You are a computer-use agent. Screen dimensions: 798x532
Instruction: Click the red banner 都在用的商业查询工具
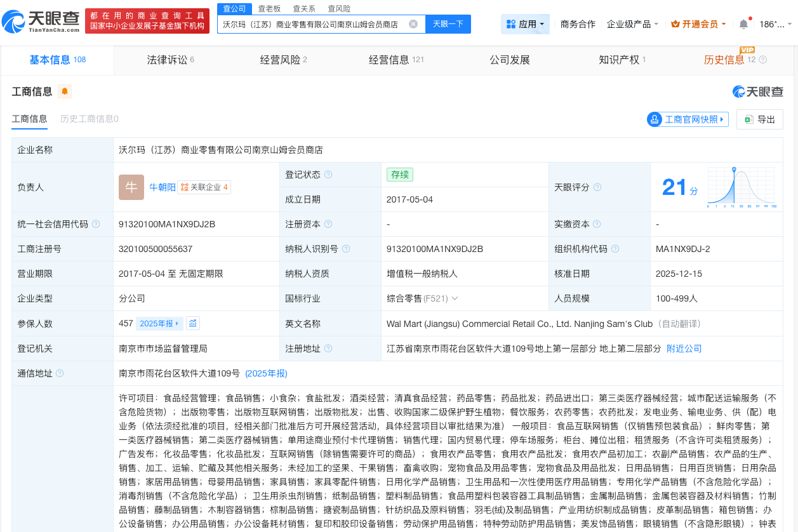(x=147, y=21)
